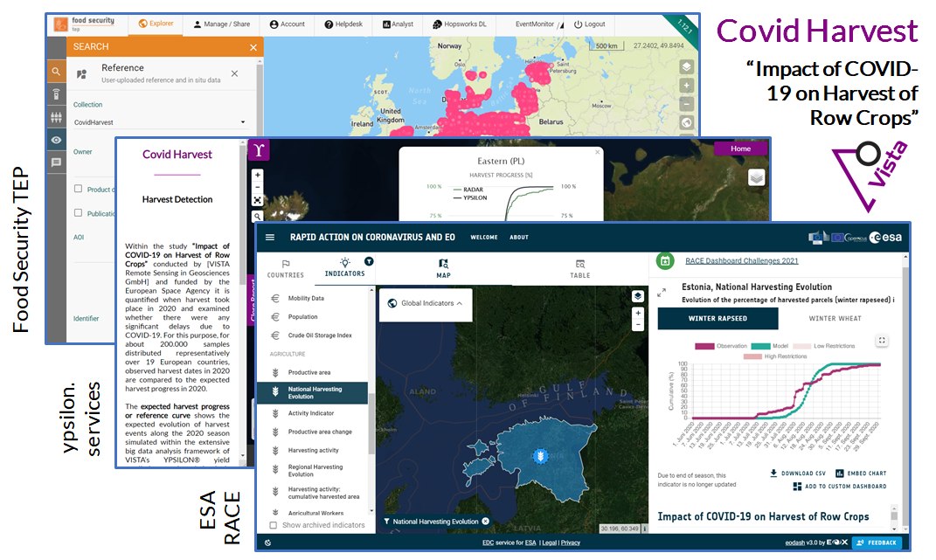Check the Product checkbox in the Search panel

coord(78,187)
